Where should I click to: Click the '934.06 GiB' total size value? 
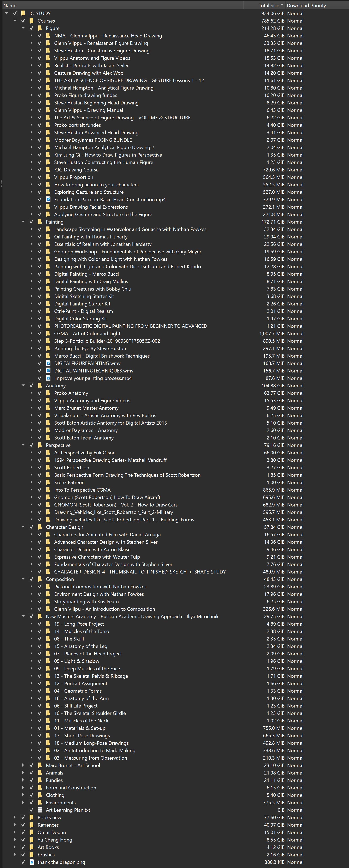[x=273, y=13]
